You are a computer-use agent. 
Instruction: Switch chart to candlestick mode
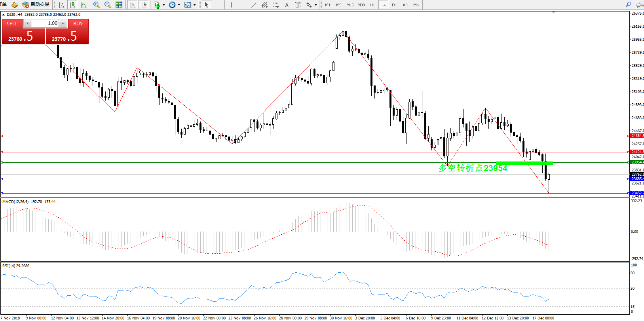72,5
